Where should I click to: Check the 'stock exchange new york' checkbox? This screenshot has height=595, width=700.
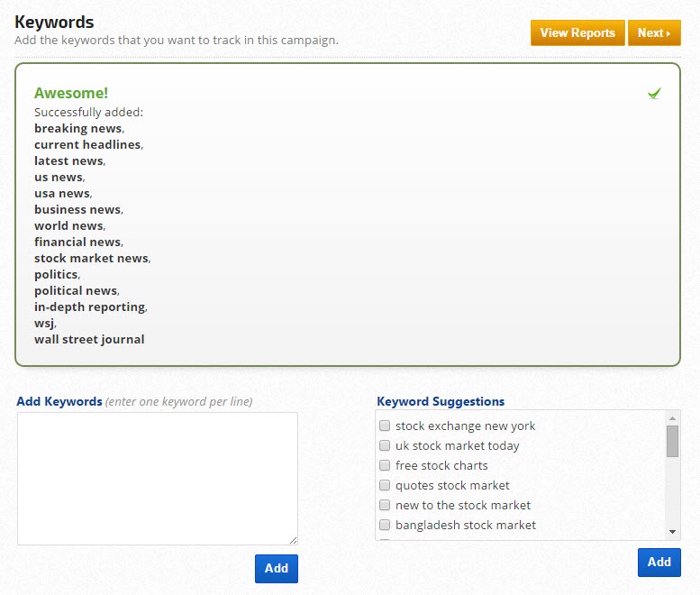coord(385,426)
